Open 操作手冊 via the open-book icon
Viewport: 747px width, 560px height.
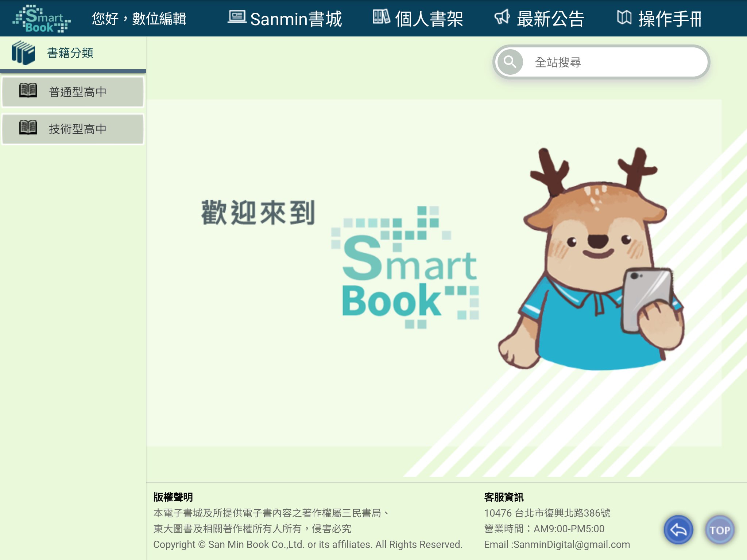click(x=625, y=17)
